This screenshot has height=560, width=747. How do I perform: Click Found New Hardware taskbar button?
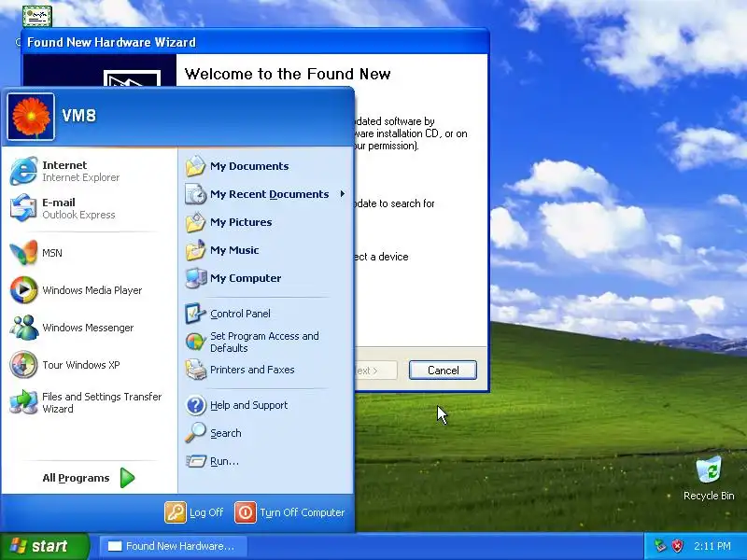174,546
